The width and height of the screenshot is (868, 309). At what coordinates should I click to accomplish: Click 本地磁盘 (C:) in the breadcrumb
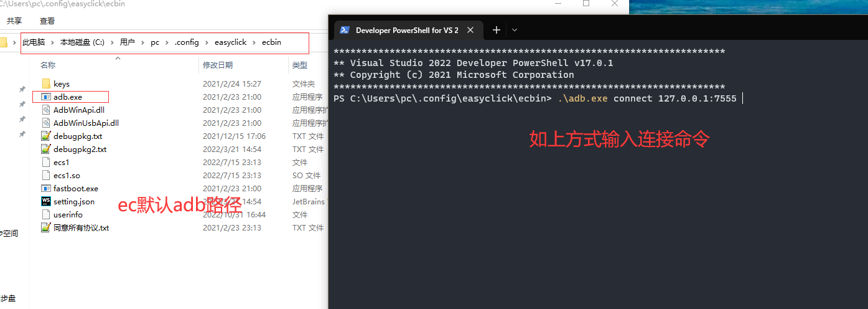[82, 42]
